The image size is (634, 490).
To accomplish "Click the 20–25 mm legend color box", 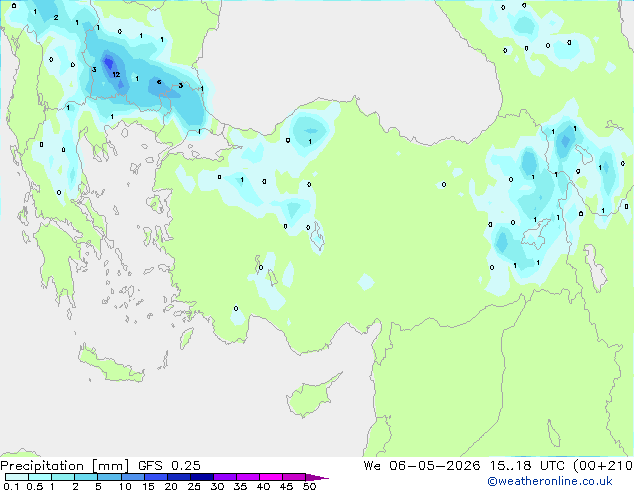I will point(179,477).
